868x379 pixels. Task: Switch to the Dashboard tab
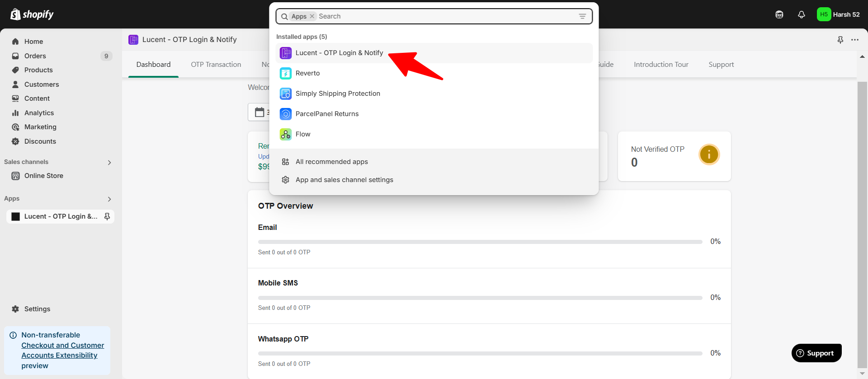[153, 65]
